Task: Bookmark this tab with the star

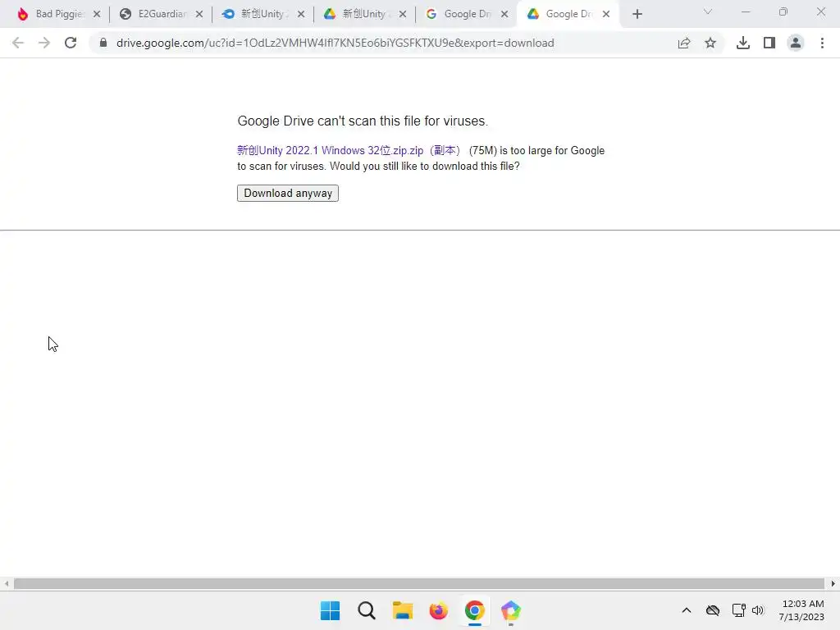Action: [710, 43]
